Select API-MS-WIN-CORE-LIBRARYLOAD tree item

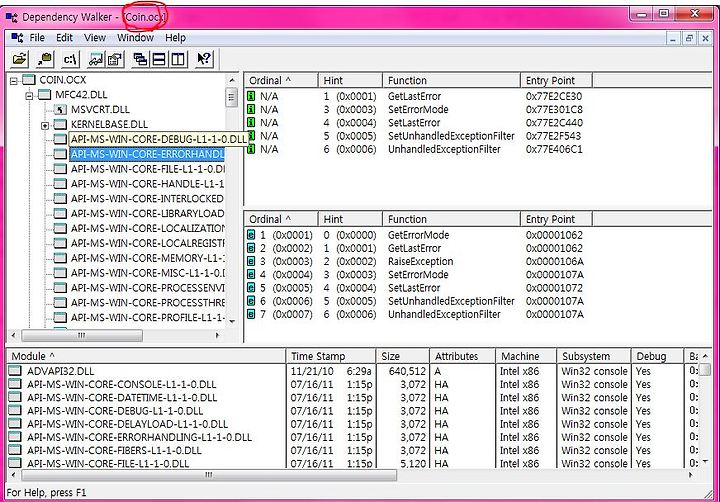[147, 214]
